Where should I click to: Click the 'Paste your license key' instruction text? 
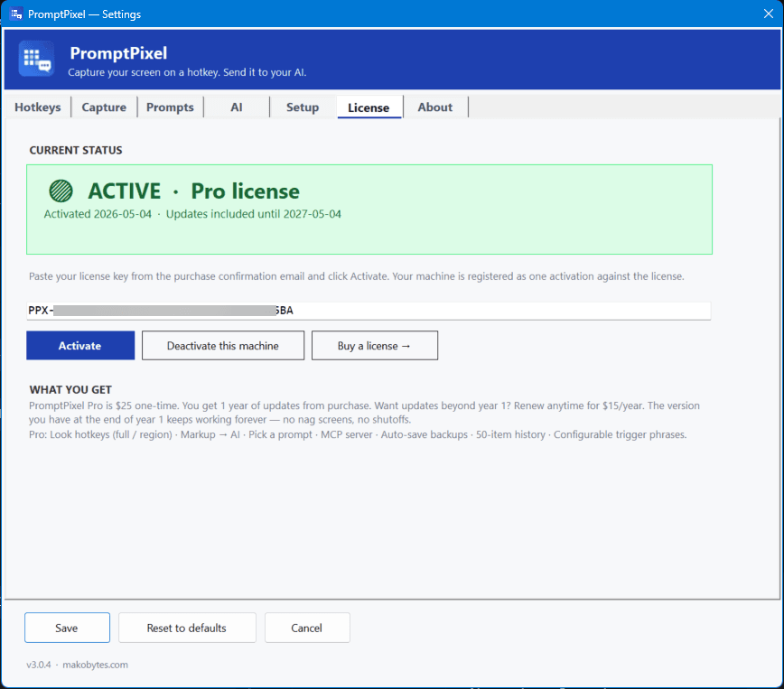click(x=357, y=276)
